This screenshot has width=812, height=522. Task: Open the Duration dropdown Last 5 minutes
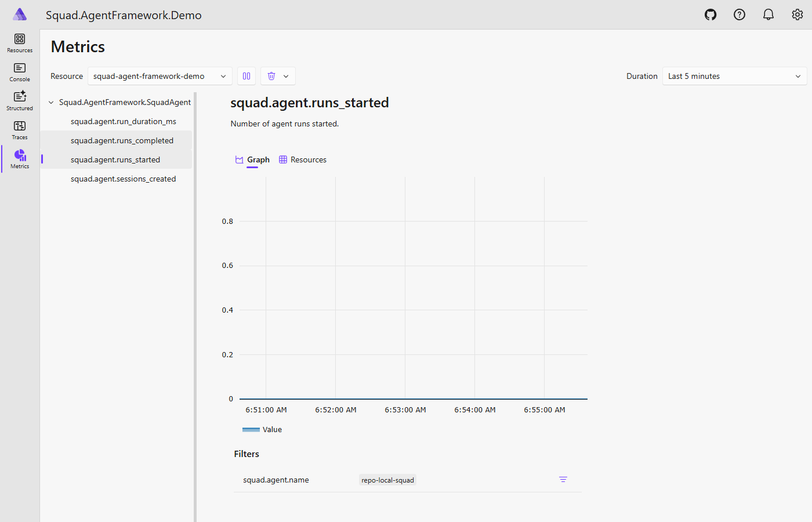tap(734, 76)
